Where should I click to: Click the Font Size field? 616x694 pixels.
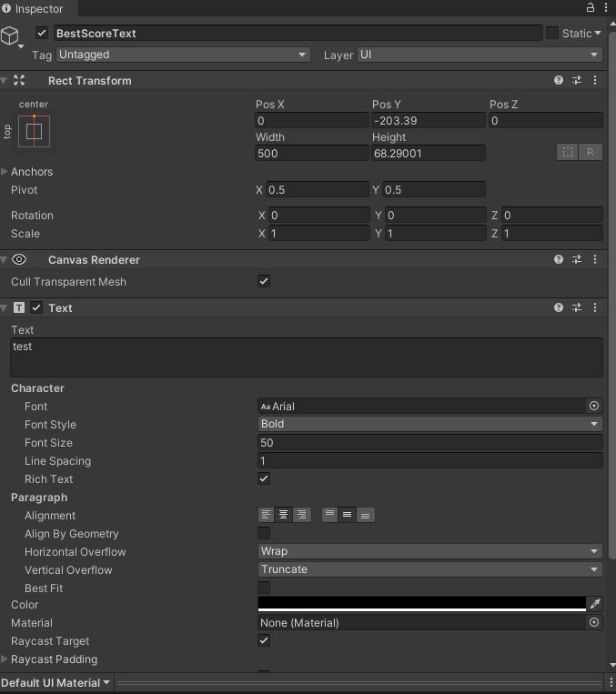tap(429, 442)
